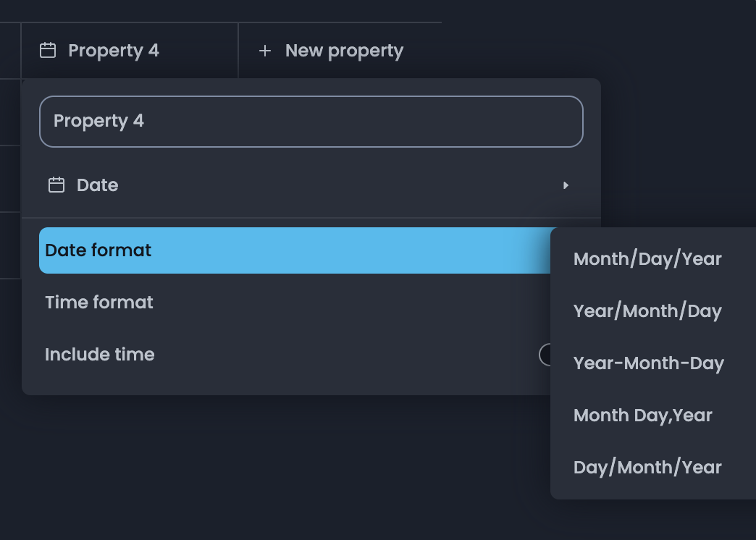Click the Property 4 column header
Screen dimensions: 756x540
point(114,50)
